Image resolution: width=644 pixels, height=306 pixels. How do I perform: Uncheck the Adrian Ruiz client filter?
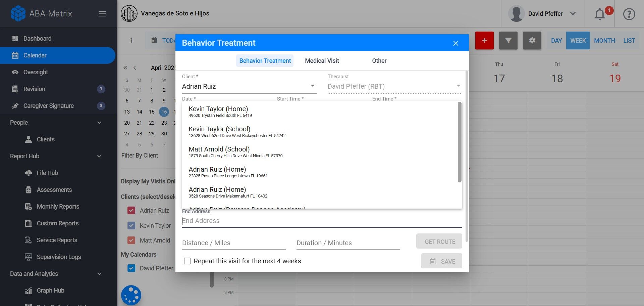click(131, 211)
